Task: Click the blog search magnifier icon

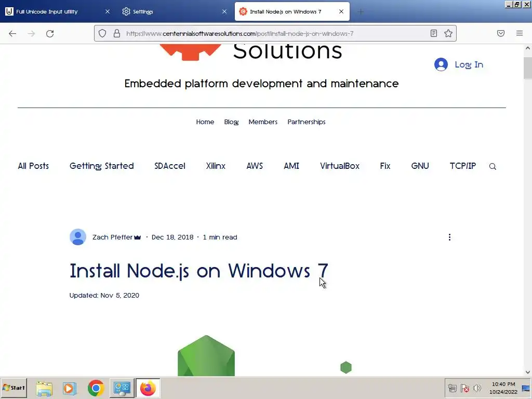Action: (x=493, y=166)
